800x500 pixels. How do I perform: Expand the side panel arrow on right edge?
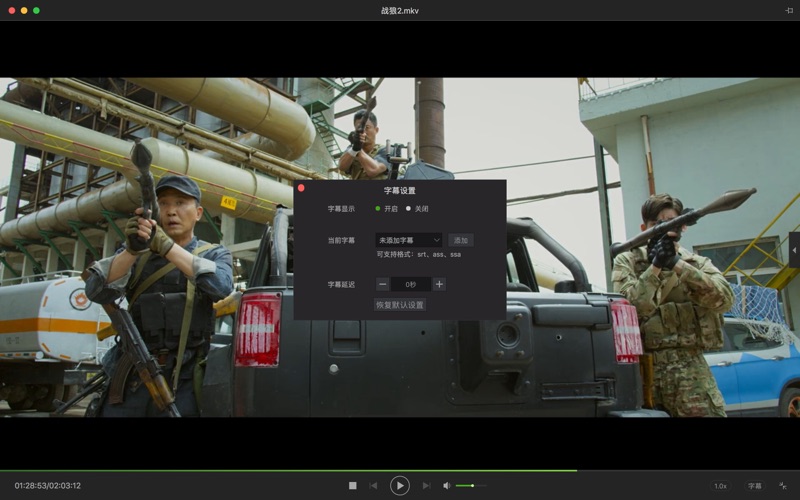pos(794,250)
